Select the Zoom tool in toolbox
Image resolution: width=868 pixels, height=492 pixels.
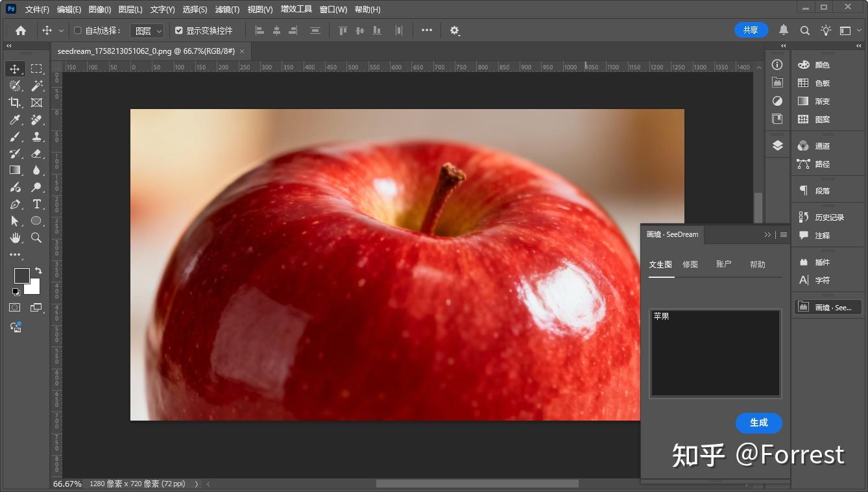pos(37,238)
